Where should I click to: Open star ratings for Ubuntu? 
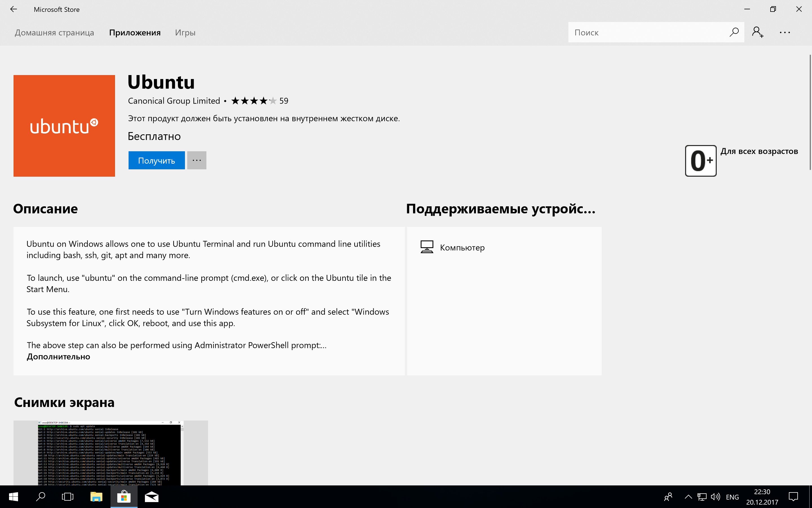(x=254, y=101)
